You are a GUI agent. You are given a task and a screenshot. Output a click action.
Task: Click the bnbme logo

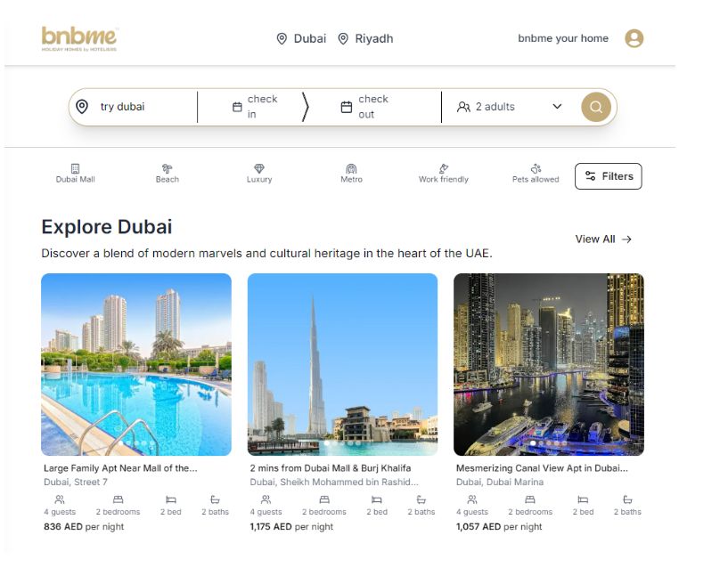(79, 38)
